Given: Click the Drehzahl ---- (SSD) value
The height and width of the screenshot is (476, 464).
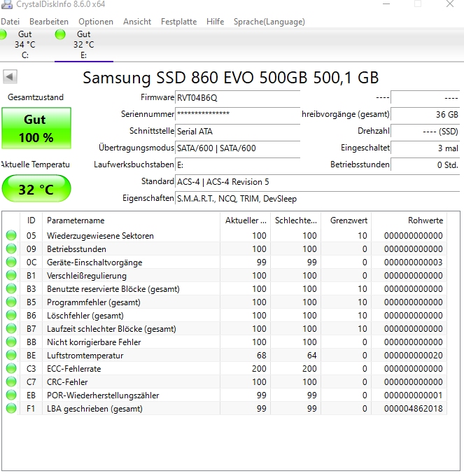Looking at the screenshot, I should click(425, 132).
